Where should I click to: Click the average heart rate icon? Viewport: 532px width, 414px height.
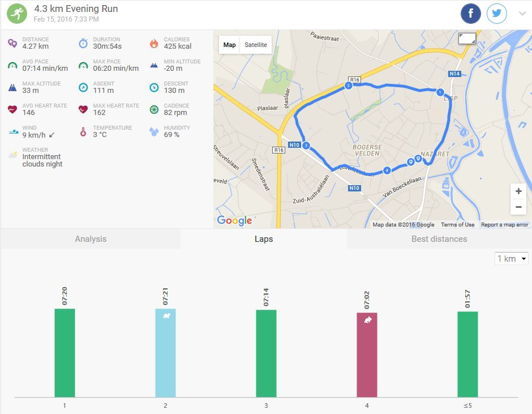tap(12, 109)
